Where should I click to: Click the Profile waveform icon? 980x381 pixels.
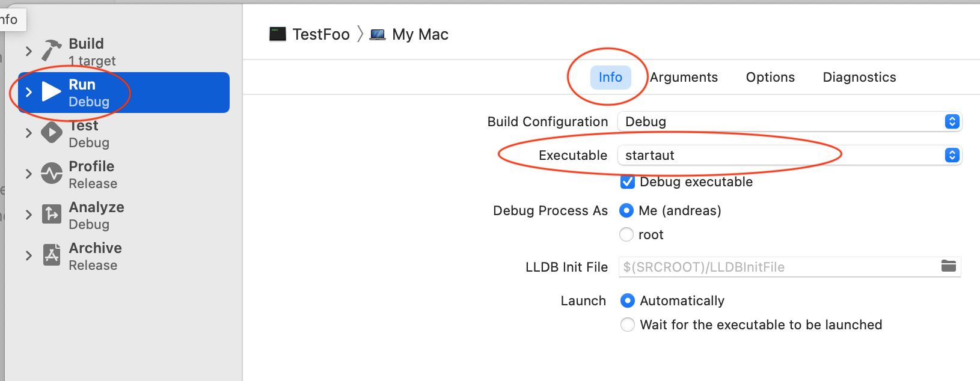(52, 174)
